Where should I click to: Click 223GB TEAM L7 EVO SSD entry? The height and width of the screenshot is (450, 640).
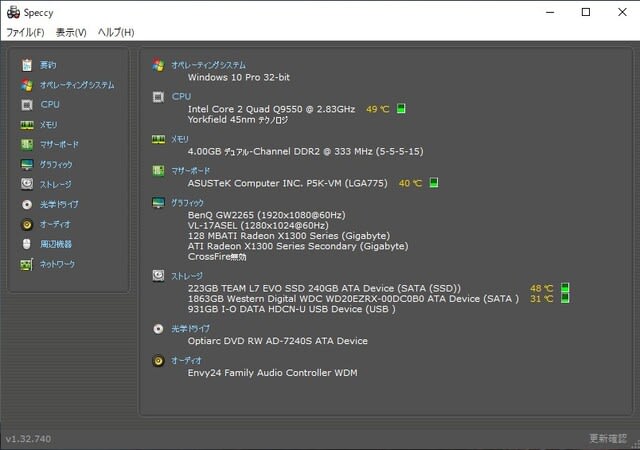click(x=324, y=288)
